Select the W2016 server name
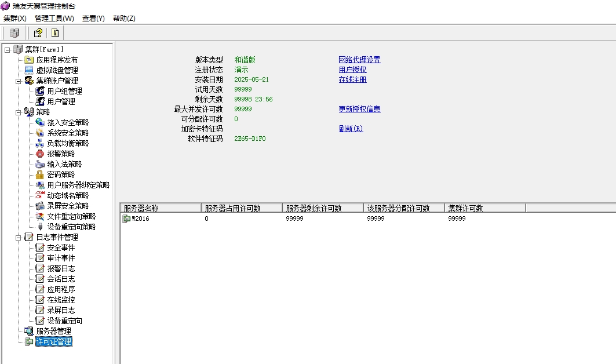The width and height of the screenshot is (616, 364). pos(140,219)
